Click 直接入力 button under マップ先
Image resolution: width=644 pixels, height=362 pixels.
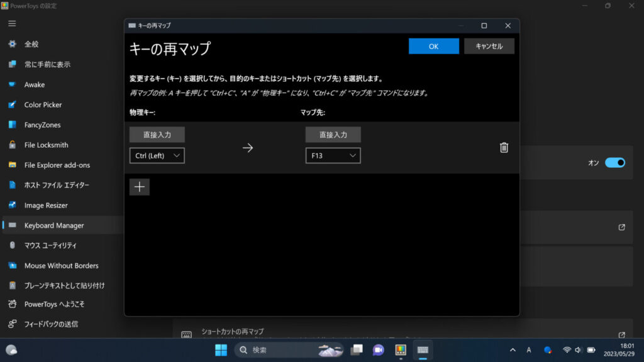(x=333, y=134)
